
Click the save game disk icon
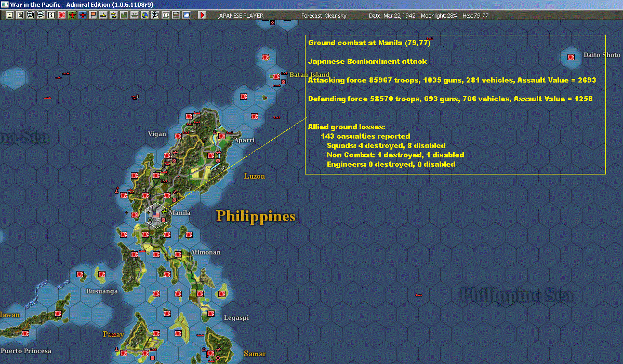10,15
